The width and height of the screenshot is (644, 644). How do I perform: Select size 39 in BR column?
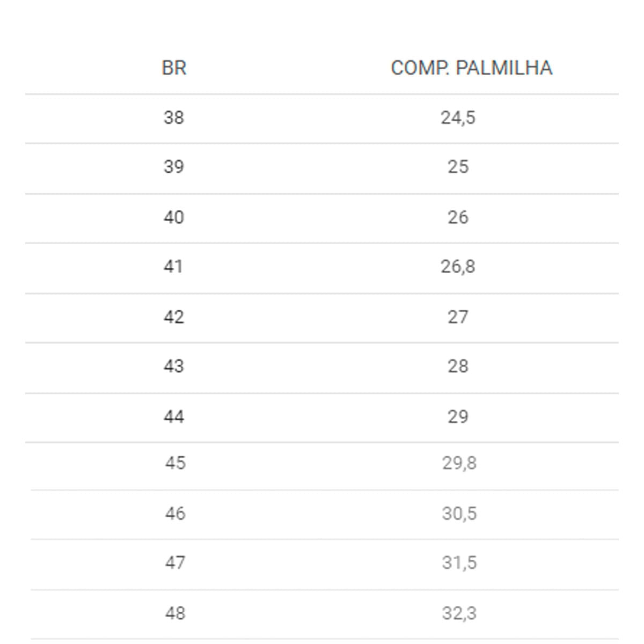[174, 167]
